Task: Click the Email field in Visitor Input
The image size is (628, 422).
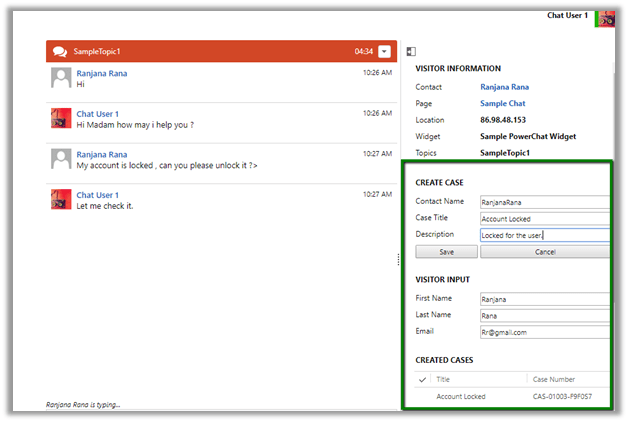Action: coord(544,332)
